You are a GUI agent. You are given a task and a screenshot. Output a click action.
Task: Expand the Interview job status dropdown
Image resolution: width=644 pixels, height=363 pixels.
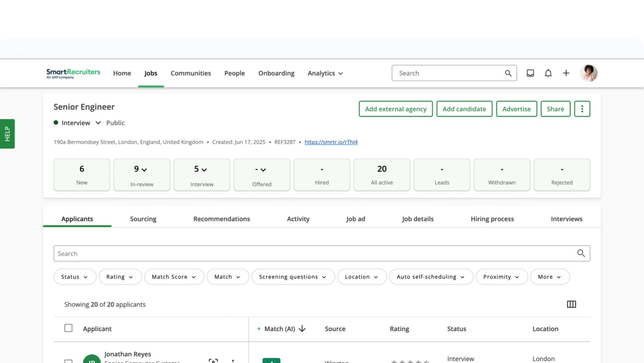coord(98,123)
